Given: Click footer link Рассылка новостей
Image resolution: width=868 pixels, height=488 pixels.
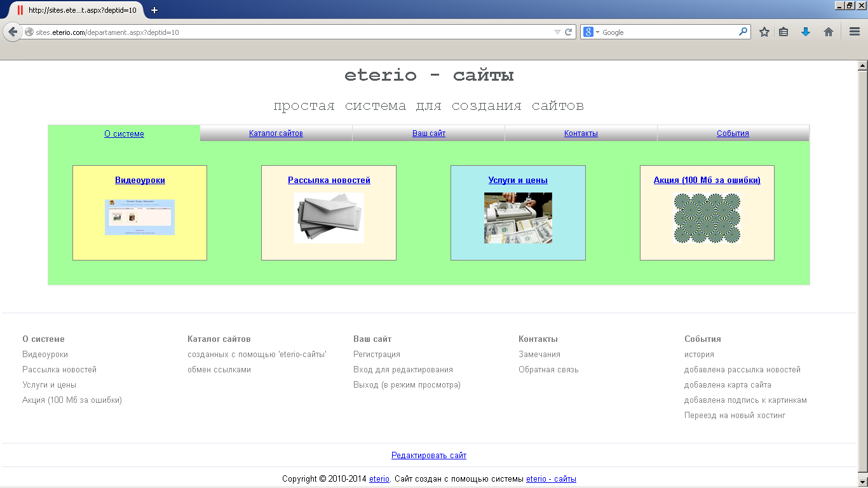Looking at the screenshot, I should coord(59,370).
